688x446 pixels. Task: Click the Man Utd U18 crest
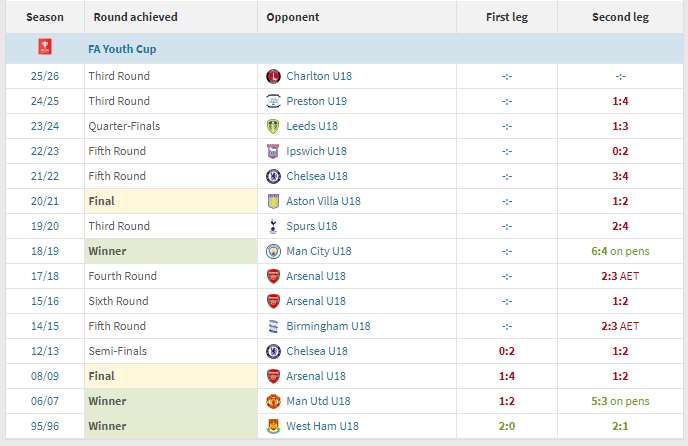(x=273, y=401)
